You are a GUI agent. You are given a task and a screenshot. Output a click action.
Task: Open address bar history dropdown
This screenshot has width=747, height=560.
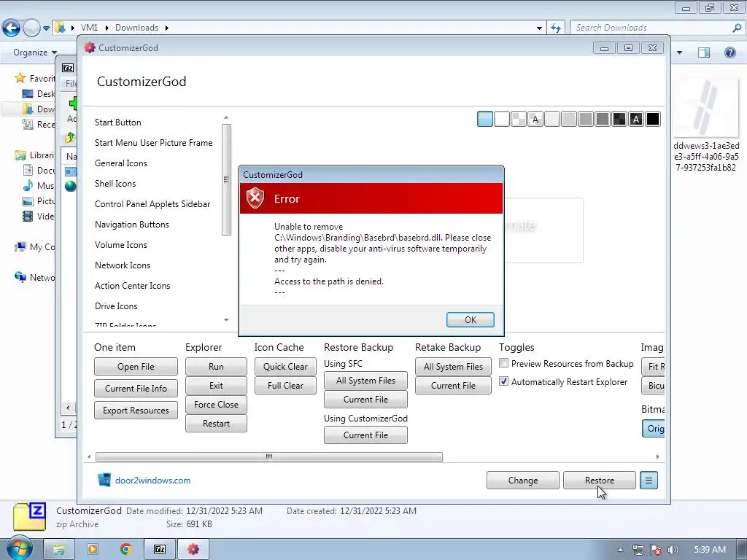coord(539,28)
